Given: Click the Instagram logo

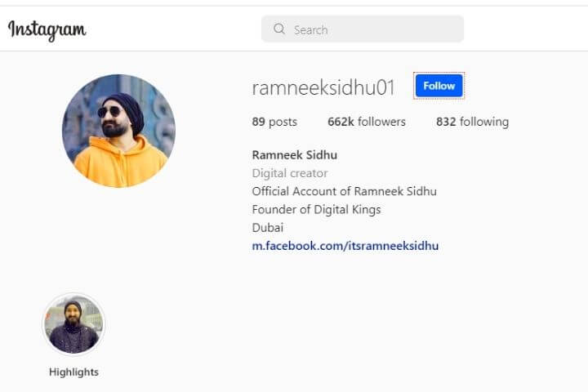Looking at the screenshot, I should click(47, 30).
